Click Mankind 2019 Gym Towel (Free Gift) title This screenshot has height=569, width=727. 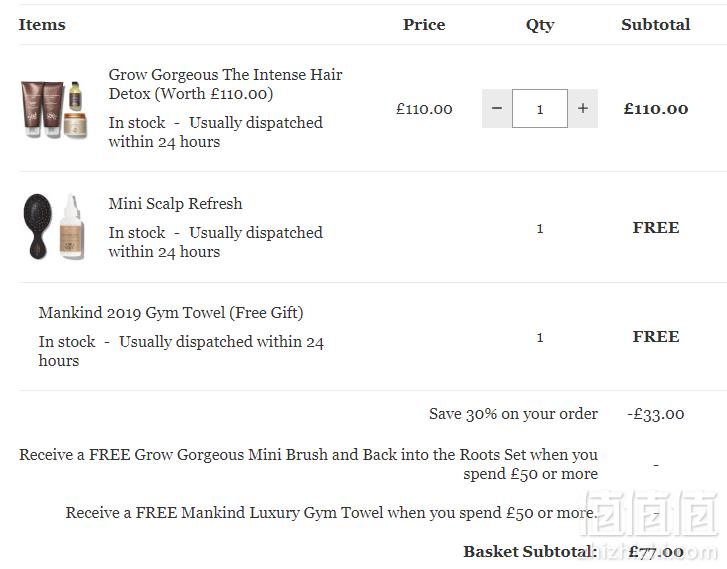(x=171, y=313)
